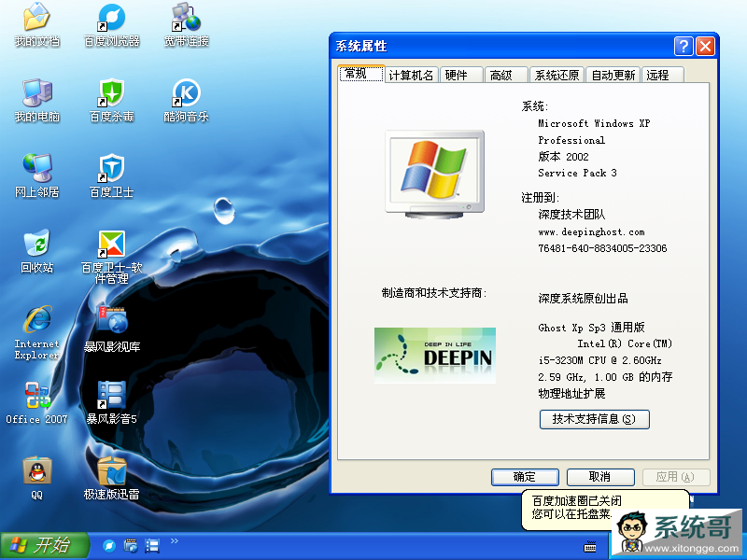Screen dimensions: 747x560
Task: Click product ID 76481-640-8834005-23306
Action: [602, 248]
